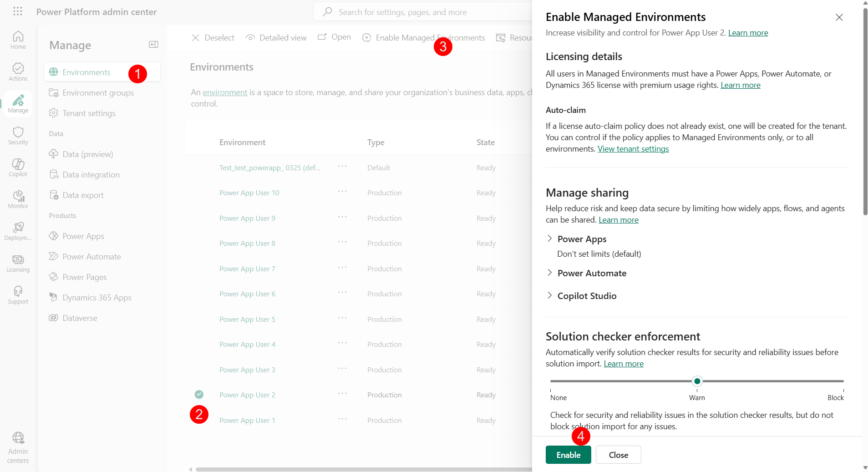Click Deselect in the command bar

[x=213, y=38]
